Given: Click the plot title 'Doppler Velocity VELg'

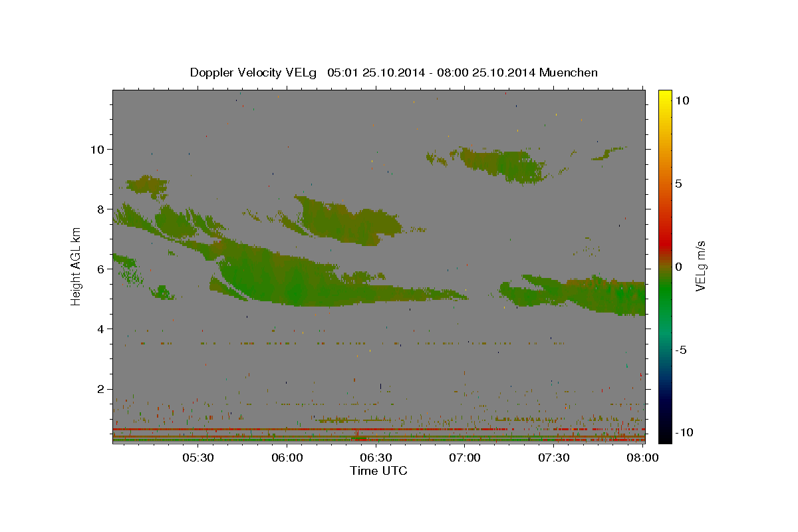Looking at the screenshot, I should [255, 72].
